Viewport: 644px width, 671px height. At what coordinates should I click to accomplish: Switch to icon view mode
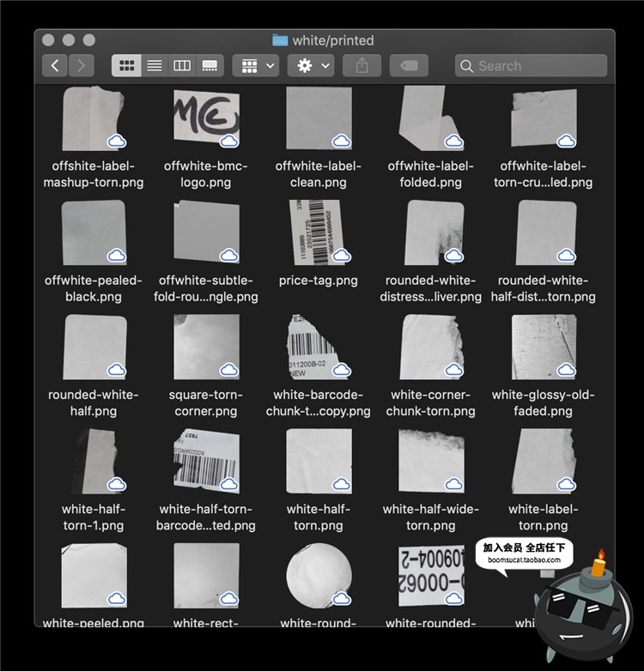click(x=127, y=66)
